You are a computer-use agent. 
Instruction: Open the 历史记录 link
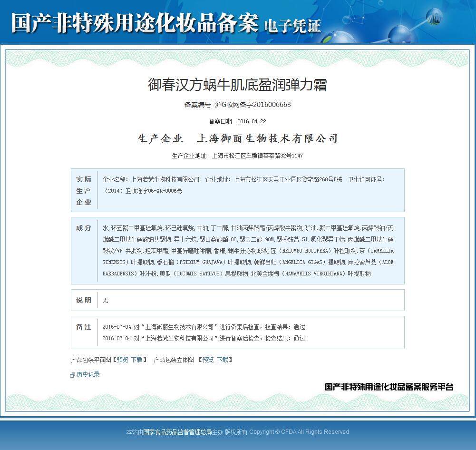pyautogui.click(x=88, y=375)
